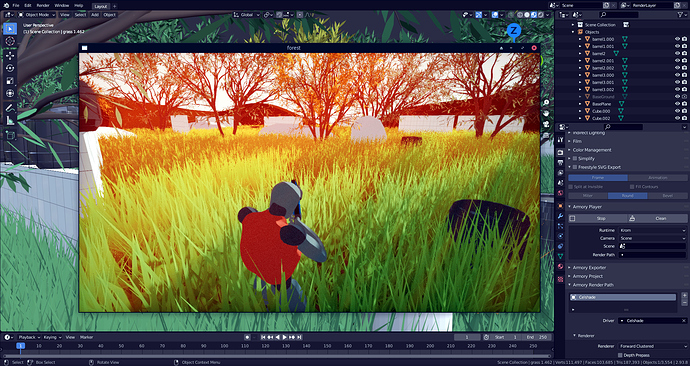Select the Measure tool

click(10, 120)
